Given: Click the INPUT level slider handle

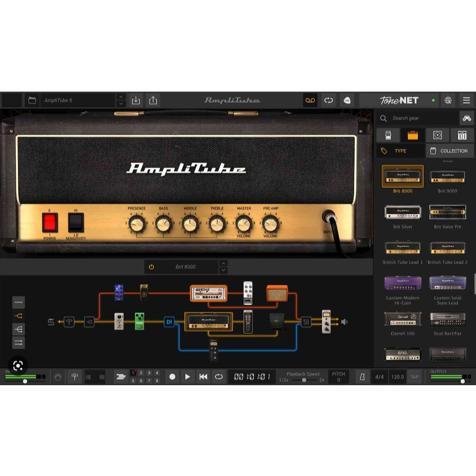Looking at the screenshot, I should (x=25, y=381).
